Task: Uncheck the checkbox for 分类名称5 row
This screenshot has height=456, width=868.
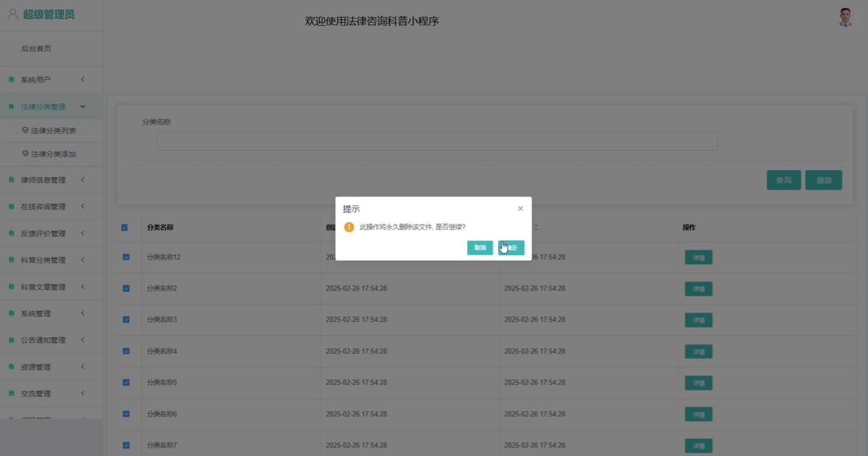Action: [x=127, y=383]
